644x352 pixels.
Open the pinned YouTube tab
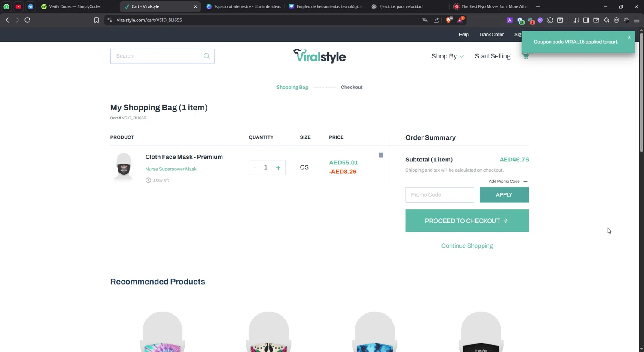click(x=18, y=6)
